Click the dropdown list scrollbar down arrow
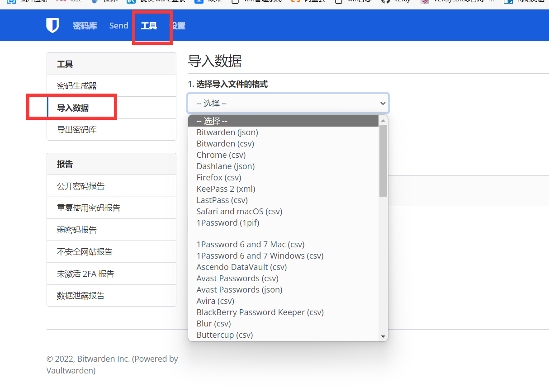This screenshot has height=392, width=549. [x=383, y=336]
